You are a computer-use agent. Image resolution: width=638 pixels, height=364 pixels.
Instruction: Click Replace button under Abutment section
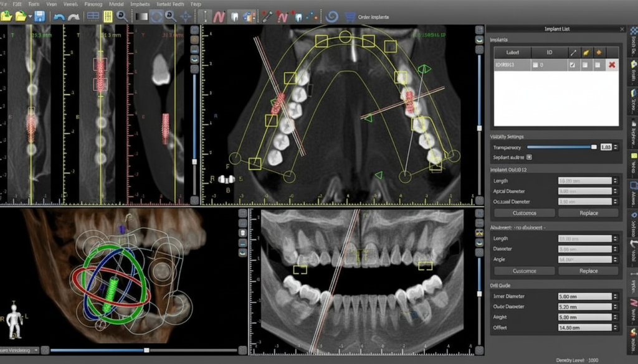(x=588, y=271)
